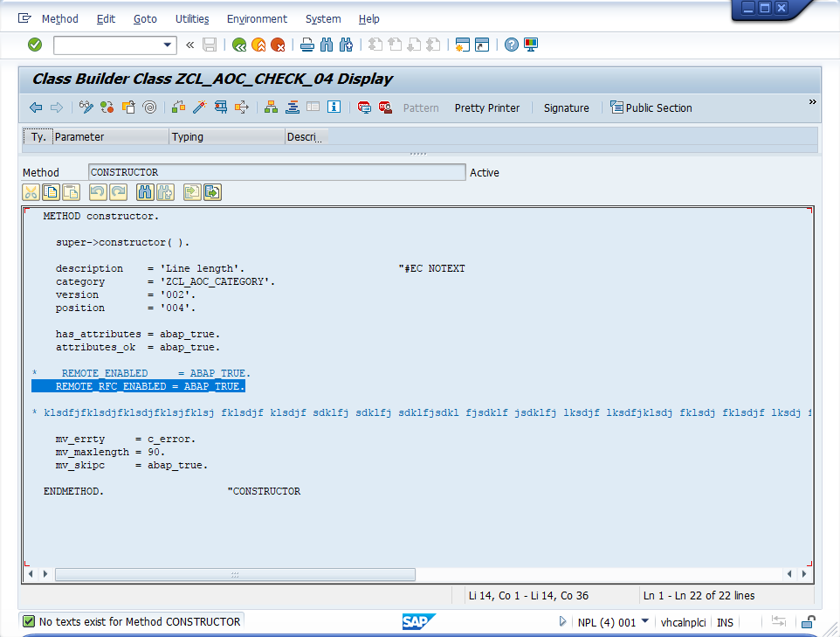Click the green Back icon
Viewport: 840px width, 637px height.
coord(239,45)
